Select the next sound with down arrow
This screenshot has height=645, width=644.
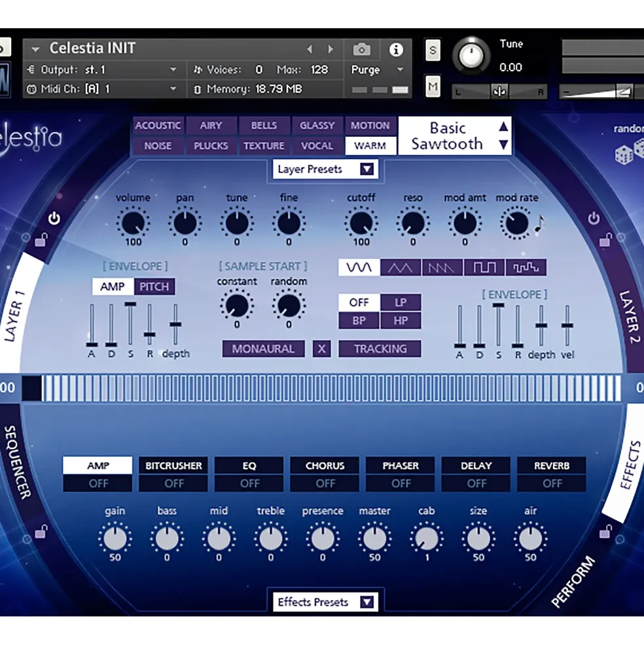503,144
